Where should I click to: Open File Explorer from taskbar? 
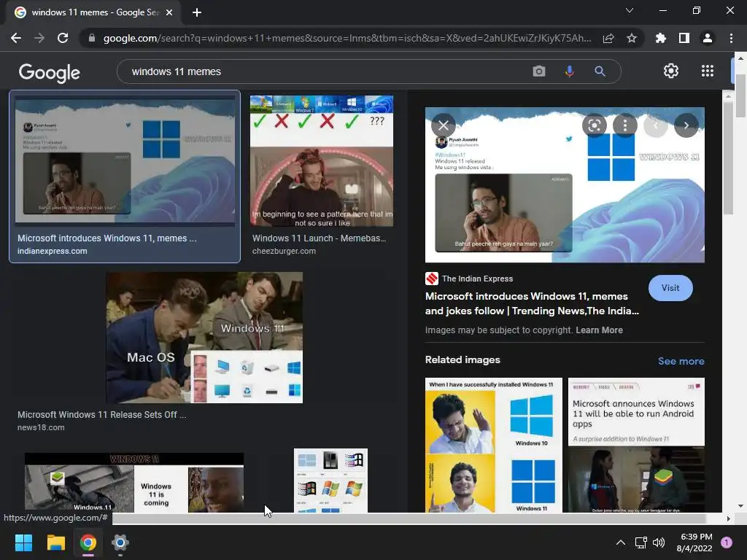tap(55, 542)
